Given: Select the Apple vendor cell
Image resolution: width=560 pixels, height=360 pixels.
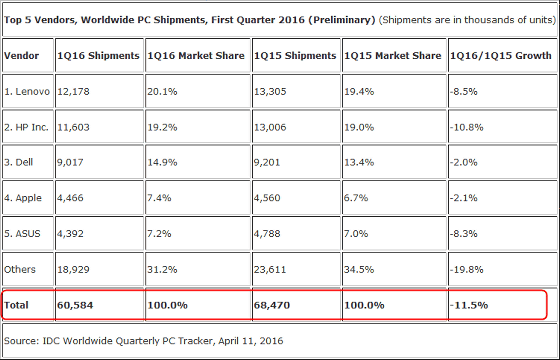Looking at the screenshot, I should 28,198.
